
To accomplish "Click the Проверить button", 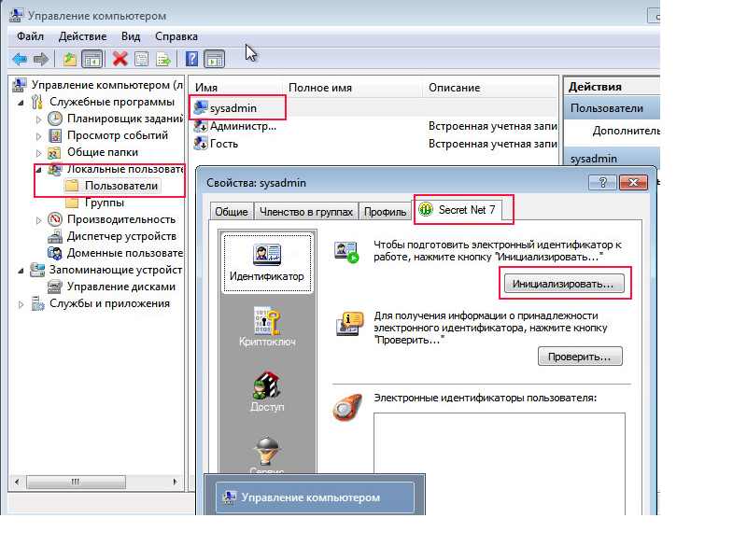I will pyautogui.click(x=580, y=357).
